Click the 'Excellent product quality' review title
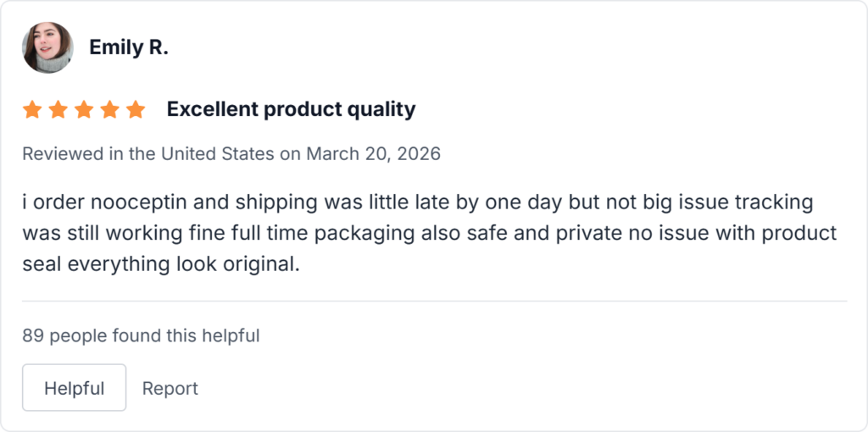The height and width of the screenshot is (432, 868). click(x=291, y=109)
